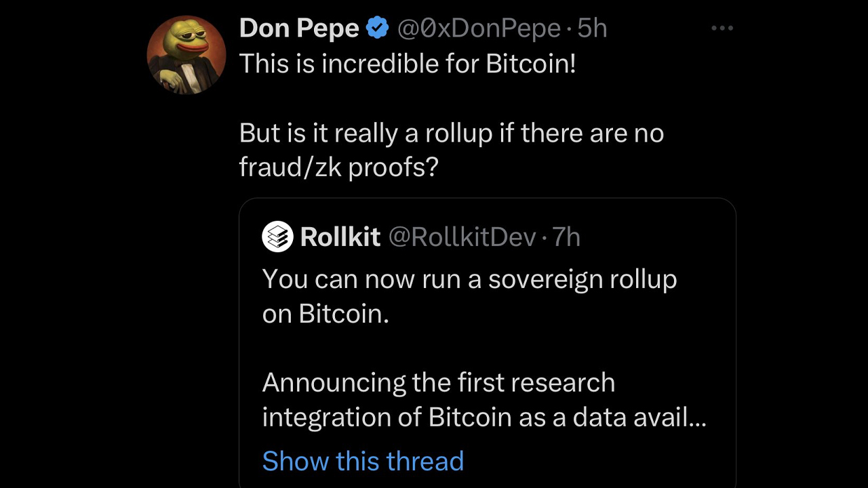Visit the @RollkitDev handle
This screenshot has height=488, width=868.
click(x=462, y=237)
